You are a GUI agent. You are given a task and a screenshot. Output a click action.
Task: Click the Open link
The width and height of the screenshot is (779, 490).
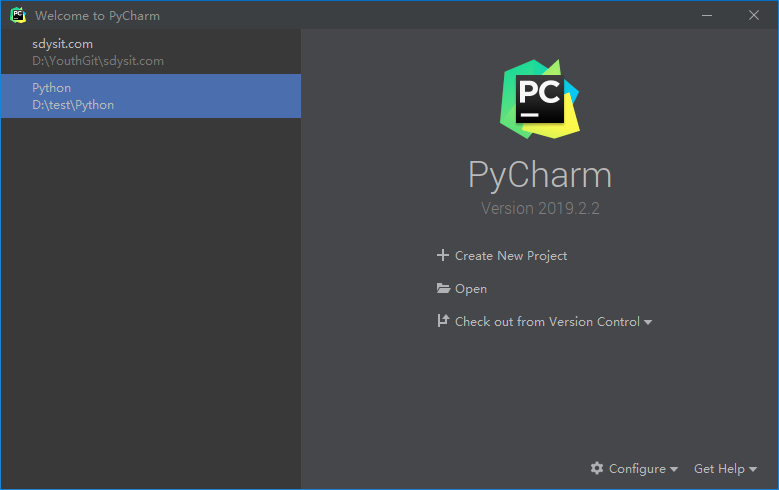tap(470, 289)
